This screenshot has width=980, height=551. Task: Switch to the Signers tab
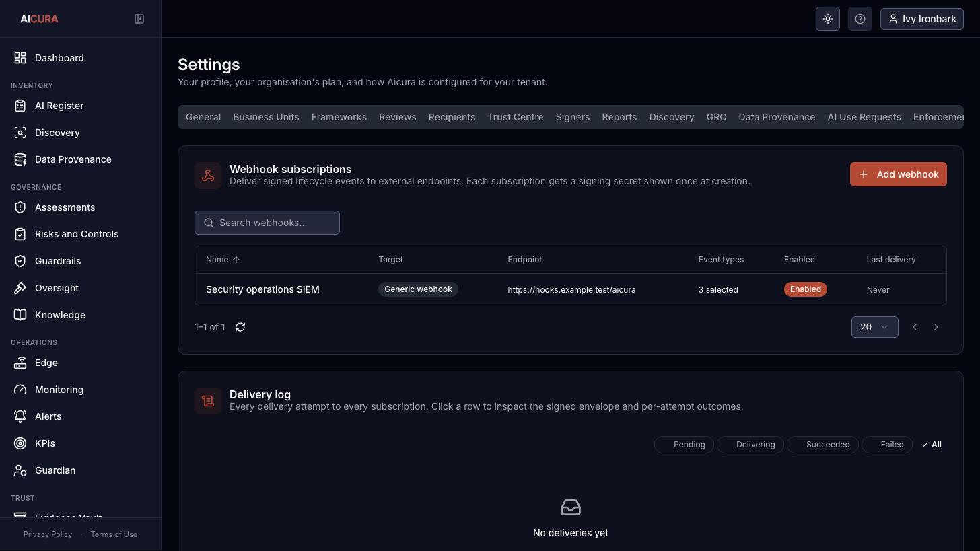coord(573,117)
